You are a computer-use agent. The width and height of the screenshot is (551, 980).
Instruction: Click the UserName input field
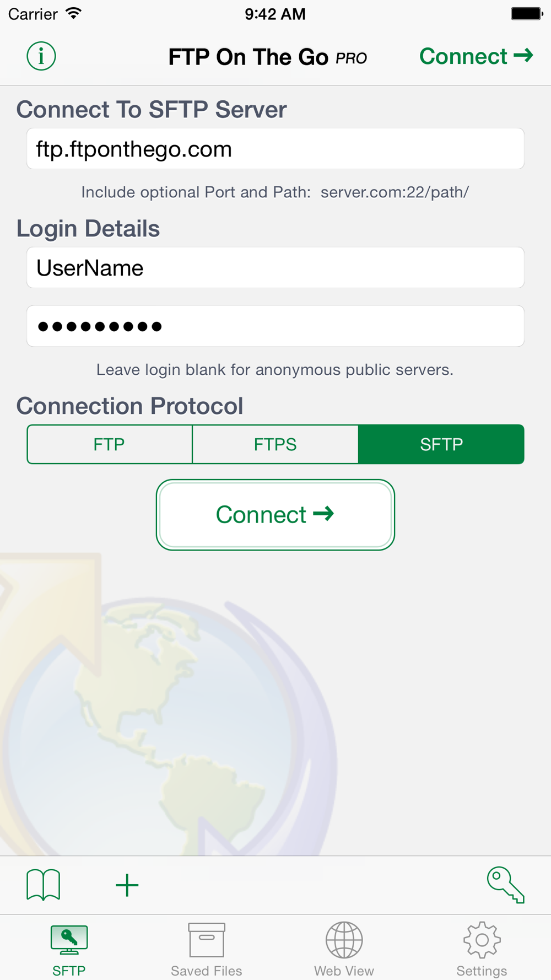point(275,268)
